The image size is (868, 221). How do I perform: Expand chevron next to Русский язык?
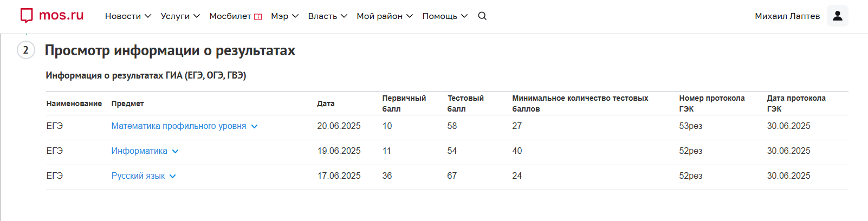(172, 176)
